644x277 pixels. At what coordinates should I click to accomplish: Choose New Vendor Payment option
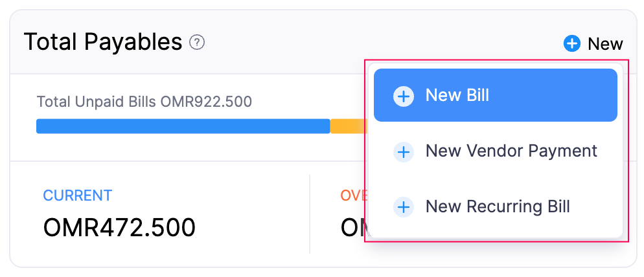(x=495, y=151)
